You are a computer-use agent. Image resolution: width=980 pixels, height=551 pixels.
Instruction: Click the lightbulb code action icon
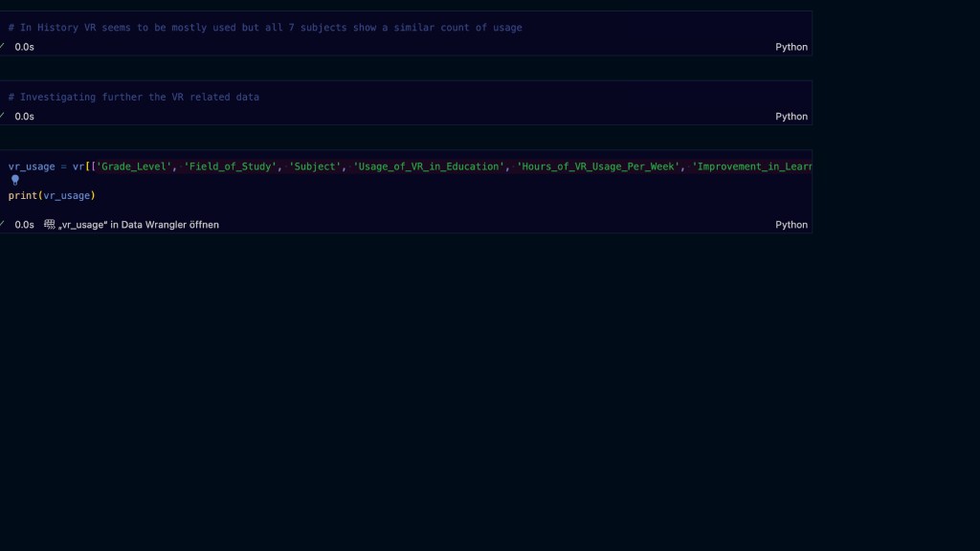pyautogui.click(x=14, y=180)
